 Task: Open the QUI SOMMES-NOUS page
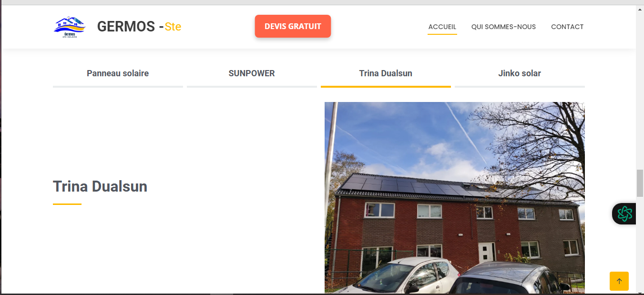tap(503, 27)
